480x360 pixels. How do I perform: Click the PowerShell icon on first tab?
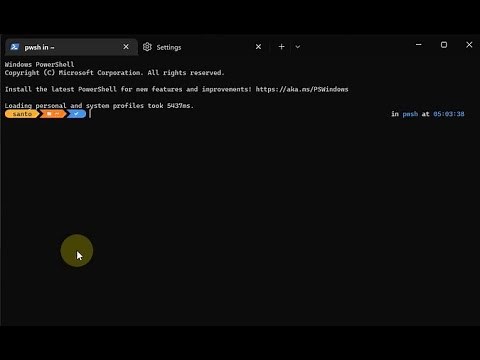click(14, 47)
